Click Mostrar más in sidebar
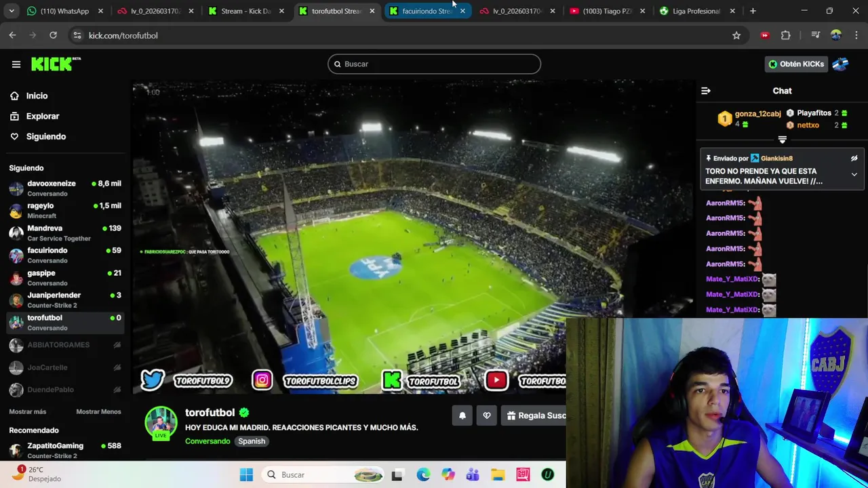The height and width of the screenshot is (488, 868). click(x=28, y=411)
